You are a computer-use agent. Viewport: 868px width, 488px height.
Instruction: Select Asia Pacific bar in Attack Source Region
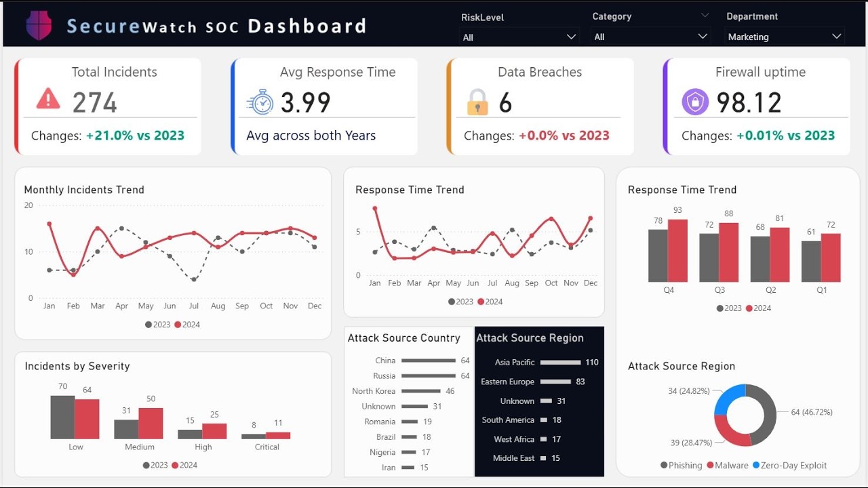[x=561, y=363]
